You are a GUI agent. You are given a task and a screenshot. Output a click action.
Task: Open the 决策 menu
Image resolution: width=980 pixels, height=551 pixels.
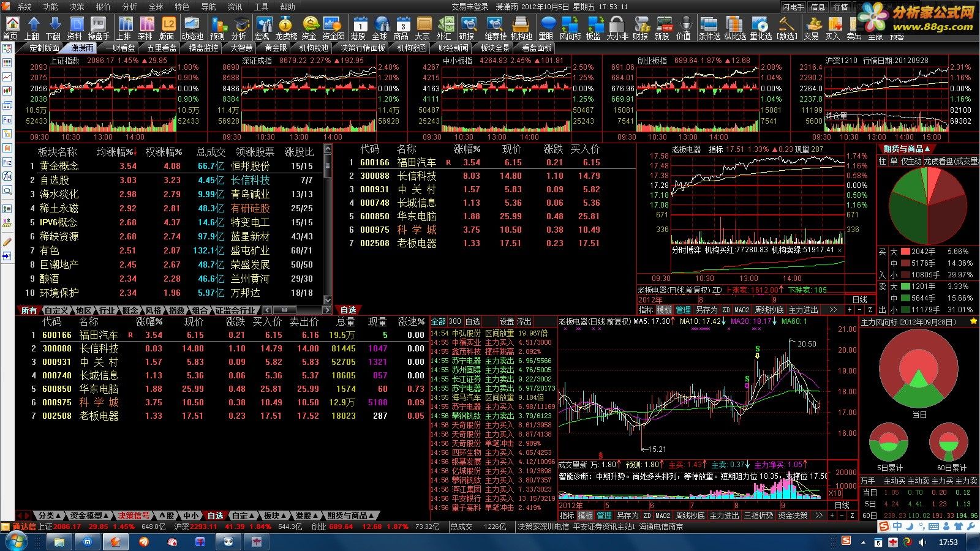(77, 7)
